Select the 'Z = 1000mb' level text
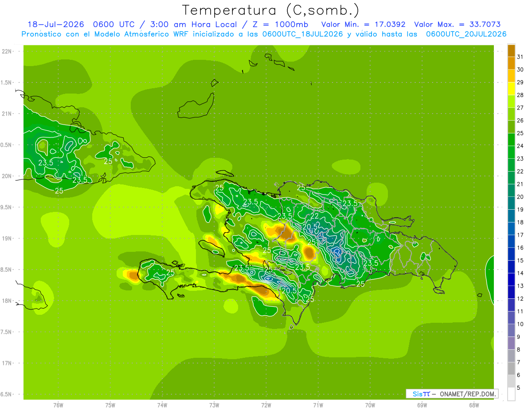The width and height of the screenshot is (532, 411). pos(280,24)
